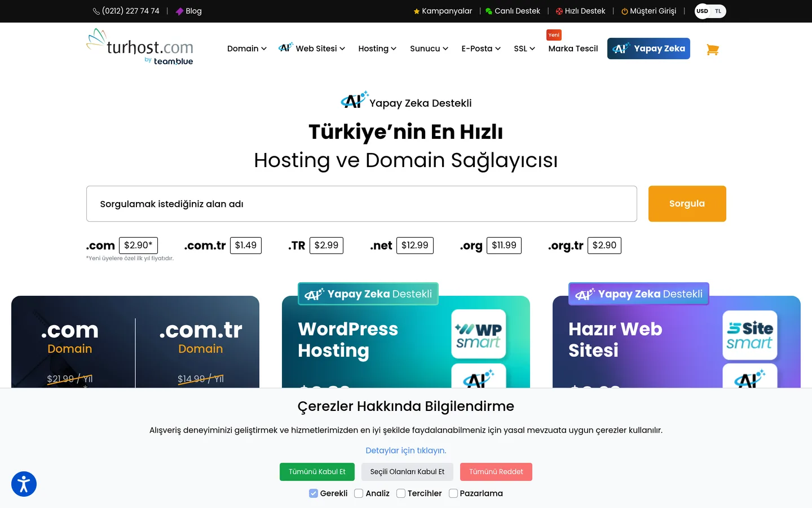Open Hızlı Destek in top bar
Image resolution: width=812 pixels, height=508 pixels.
pos(585,11)
